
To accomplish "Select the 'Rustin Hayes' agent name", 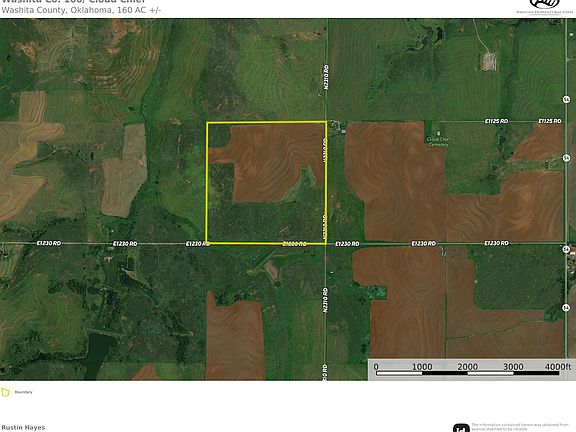I will pyautogui.click(x=24, y=427).
